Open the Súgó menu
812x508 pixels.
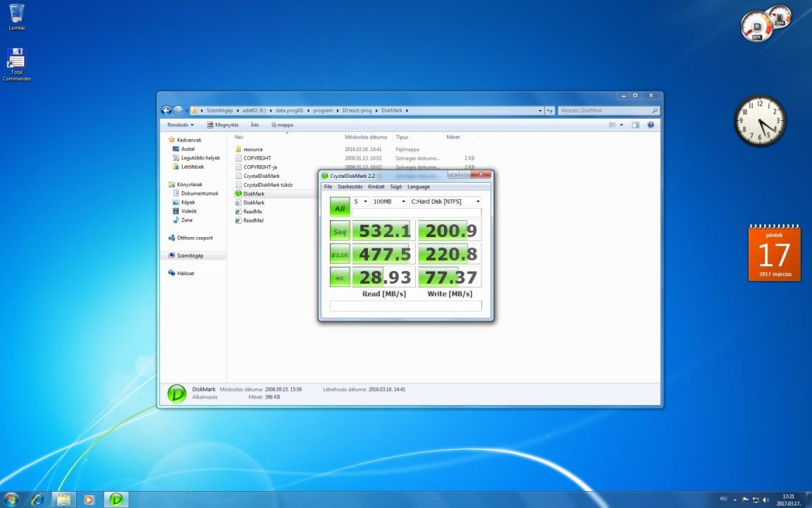(x=395, y=186)
